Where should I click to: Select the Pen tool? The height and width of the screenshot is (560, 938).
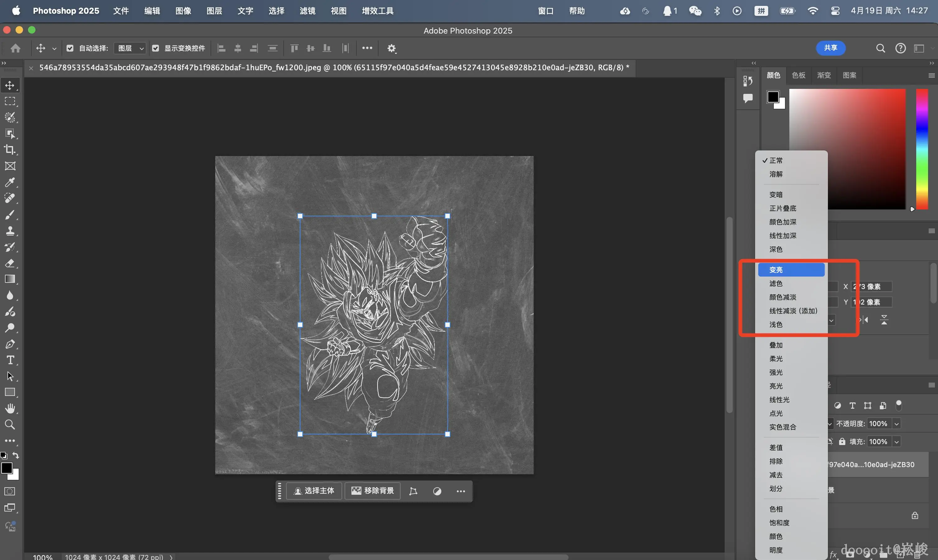tap(10, 344)
